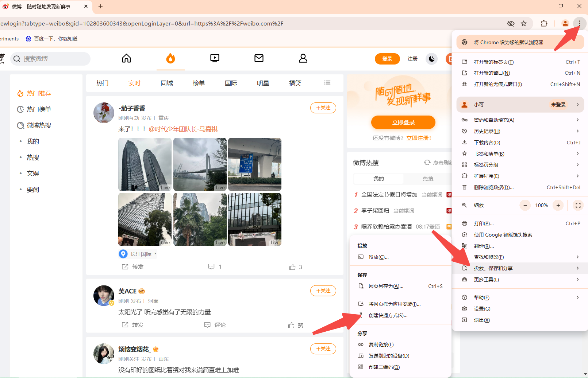Like the -茄子香香 post thumbs-up icon

292,267
